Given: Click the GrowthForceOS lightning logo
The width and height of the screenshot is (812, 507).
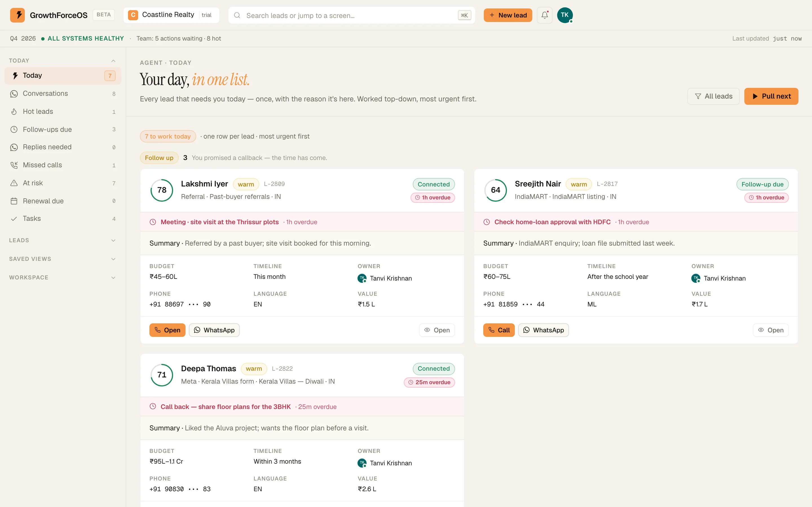Looking at the screenshot, I should (17, 15).
